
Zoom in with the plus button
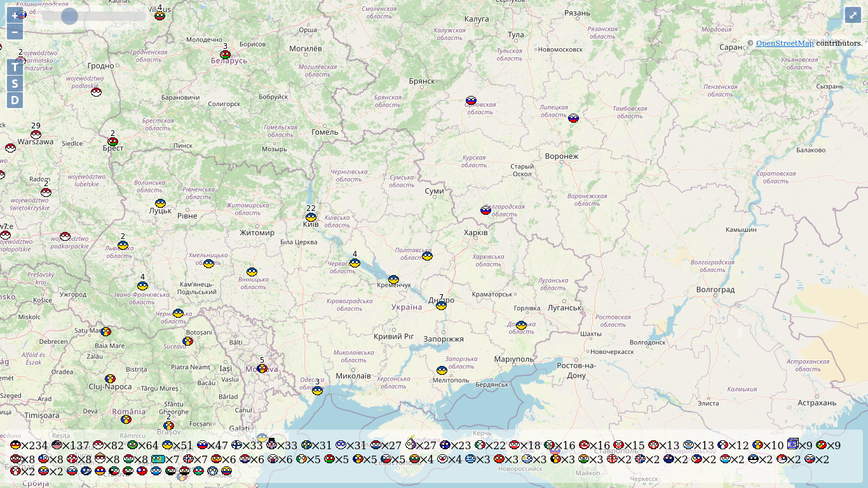[15, 15]
